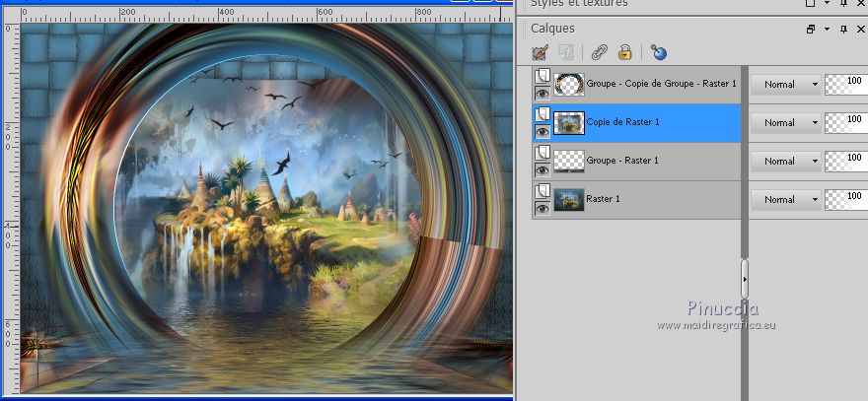This screenshot has width=868, height=401.
Task: Hide the Copie de Raster 1 layer
Action: coord(542,131)
